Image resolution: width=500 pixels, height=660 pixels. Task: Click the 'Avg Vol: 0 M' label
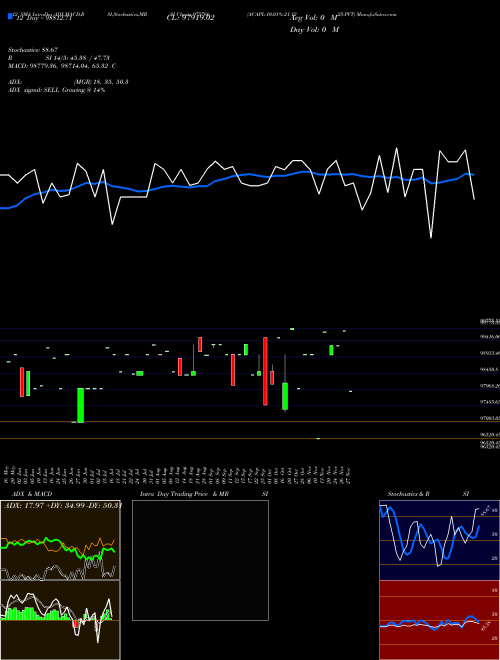(x=314, y=18)
